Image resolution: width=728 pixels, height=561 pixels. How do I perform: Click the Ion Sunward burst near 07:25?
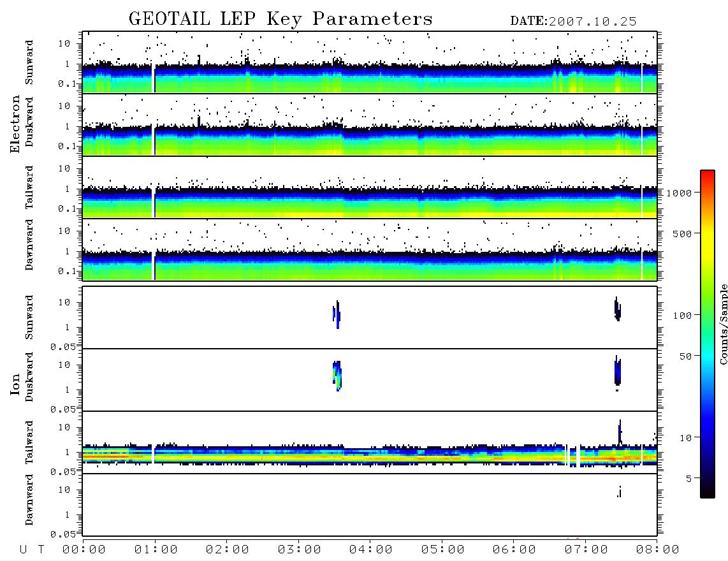(618, 309)
